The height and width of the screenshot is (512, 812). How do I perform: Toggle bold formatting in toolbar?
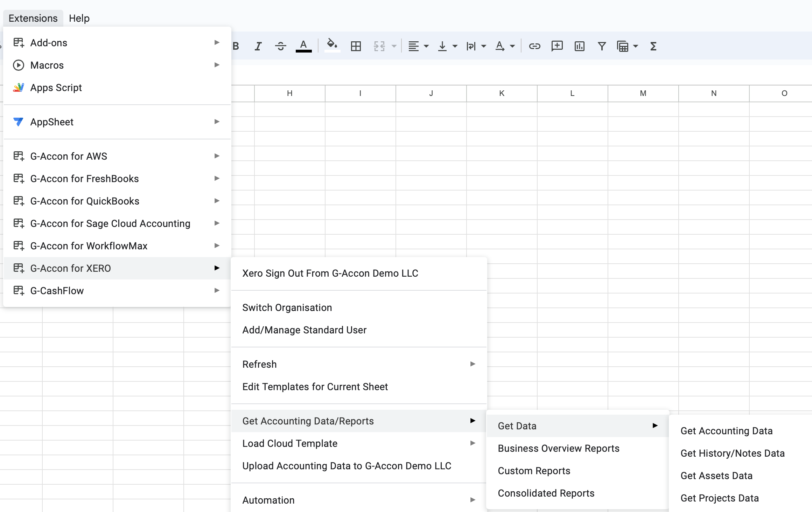236,46
